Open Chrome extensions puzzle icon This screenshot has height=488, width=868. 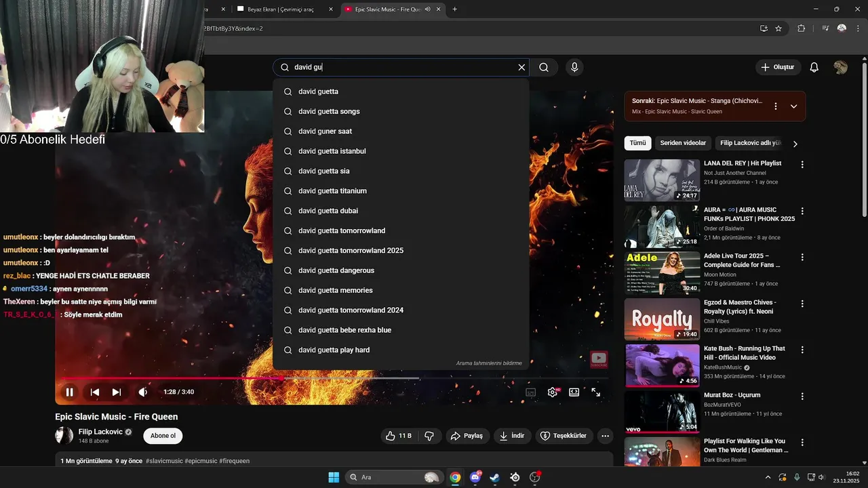tap(801, 28)
